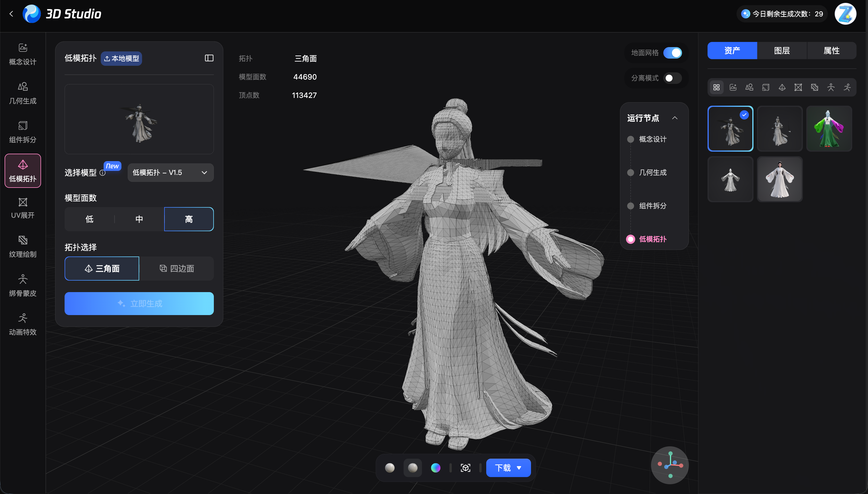Open the 低模拓扑 – V1.5 model dropdown
The image size is (868, 494).
(170, 172)
